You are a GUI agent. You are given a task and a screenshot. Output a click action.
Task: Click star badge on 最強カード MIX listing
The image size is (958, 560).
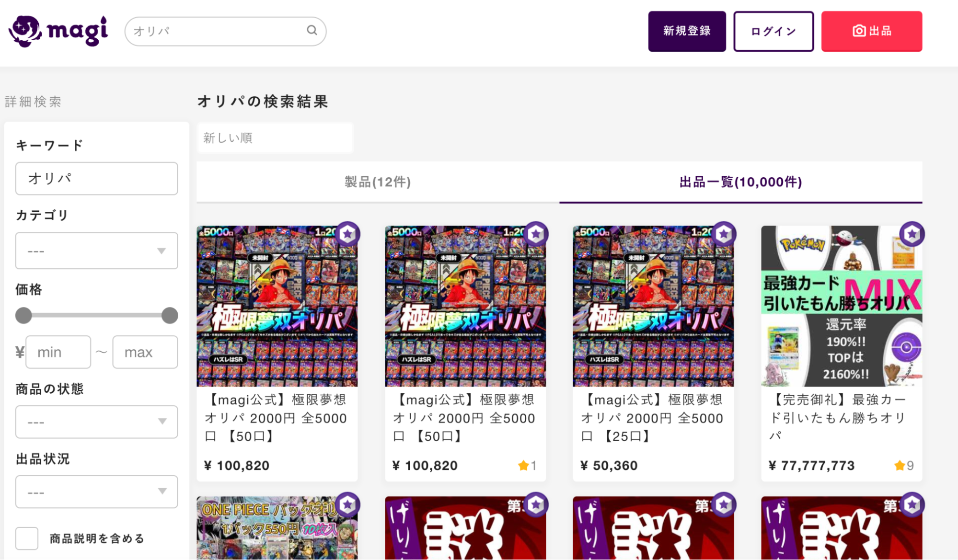912,234
